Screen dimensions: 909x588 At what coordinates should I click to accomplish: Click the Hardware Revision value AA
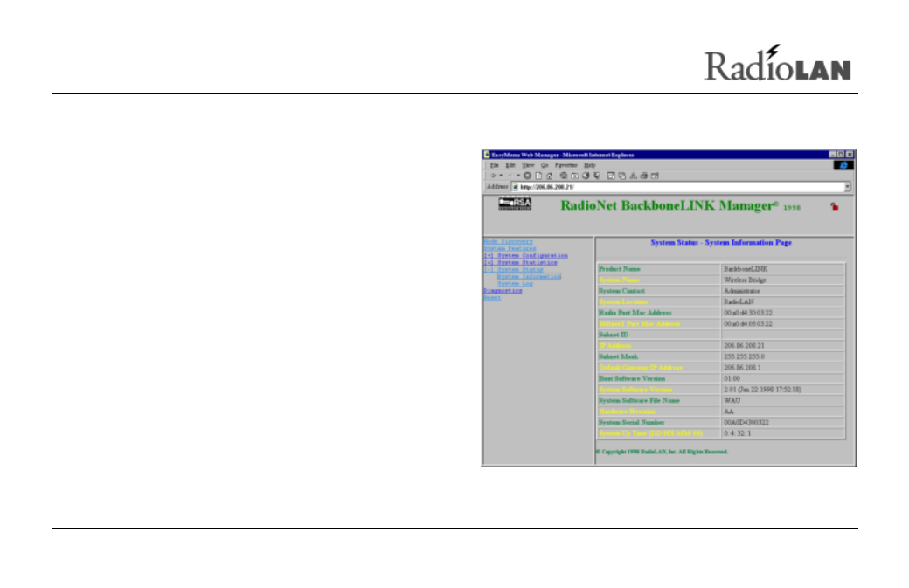pos(729,412)
